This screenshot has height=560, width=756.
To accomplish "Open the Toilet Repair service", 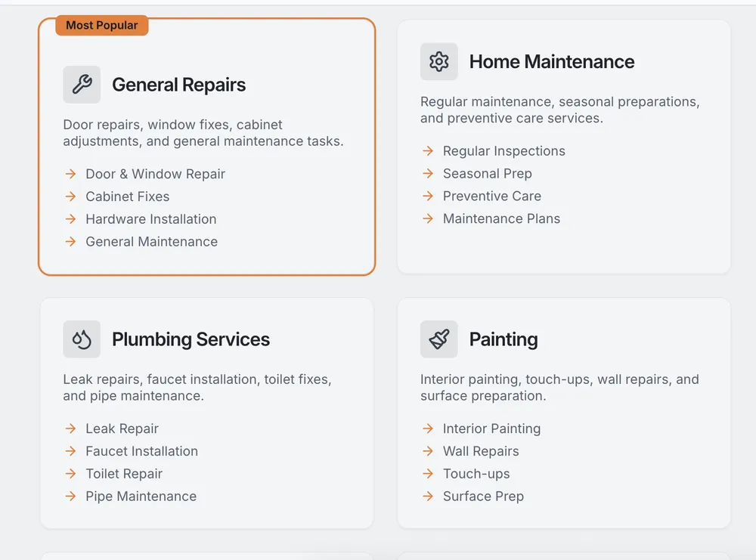I will tap(124, 474).
